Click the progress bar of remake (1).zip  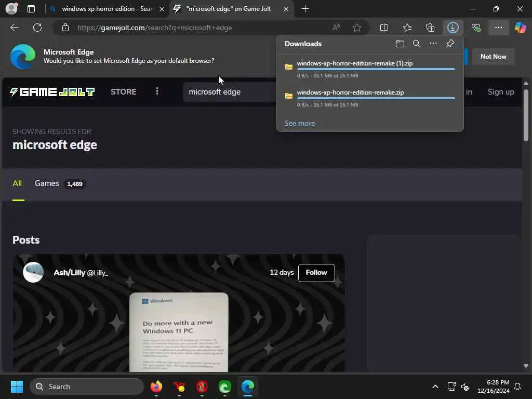point(376,69)
